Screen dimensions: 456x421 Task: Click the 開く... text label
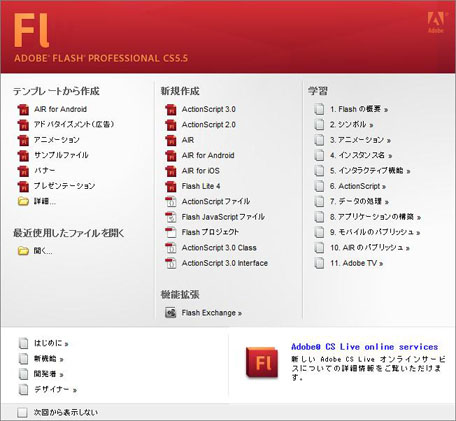(x=43, y=251)
